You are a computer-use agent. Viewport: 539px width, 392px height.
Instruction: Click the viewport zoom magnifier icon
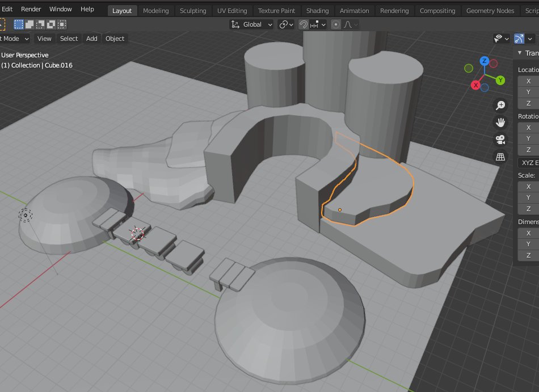point(500,105)
